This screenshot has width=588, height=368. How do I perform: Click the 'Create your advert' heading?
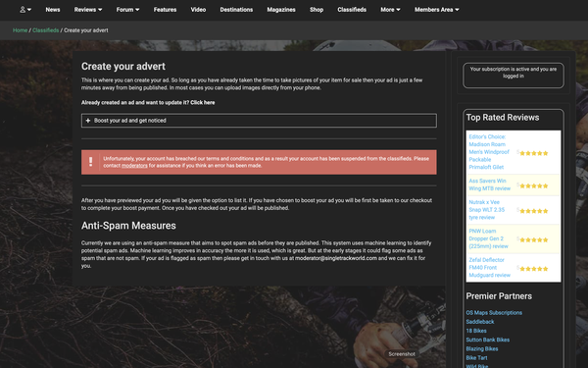[x=123, y=67]
